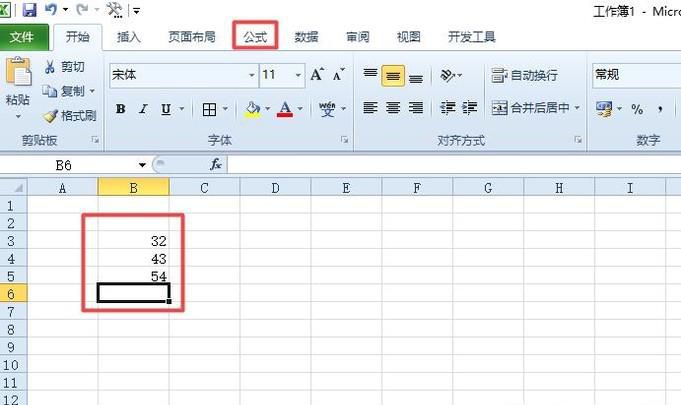Viewport: 681px width, 405px height.
Task: Open the font size 11 dropdown
Action: 298,76
